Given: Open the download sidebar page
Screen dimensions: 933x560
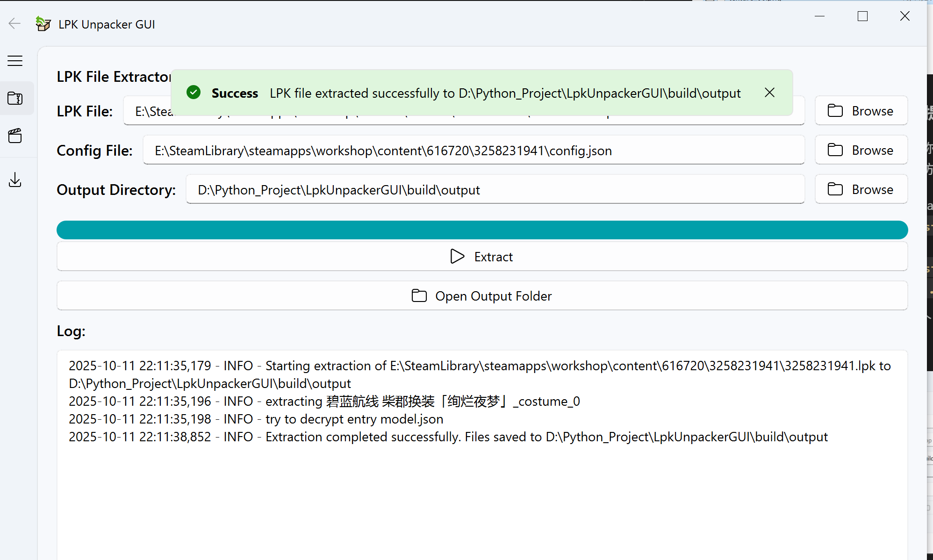Looking at the screenshot, I should (15, 180).
